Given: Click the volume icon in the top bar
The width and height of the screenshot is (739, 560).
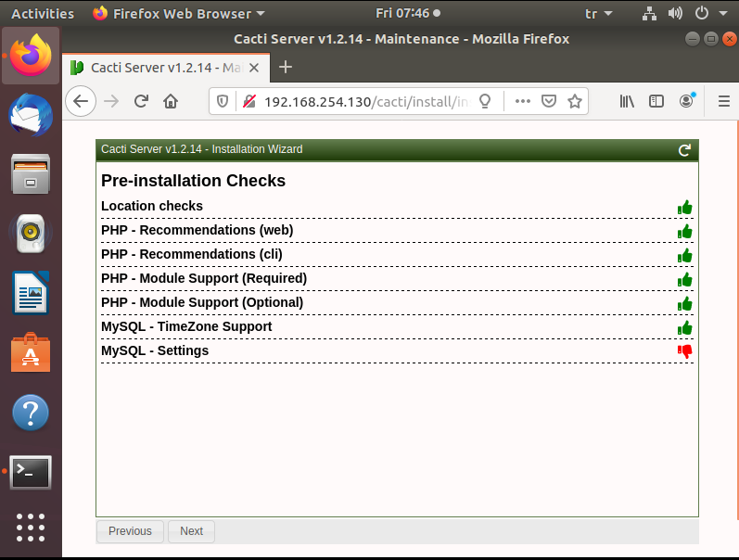Looking at the screenshot, I should [675, 13].
